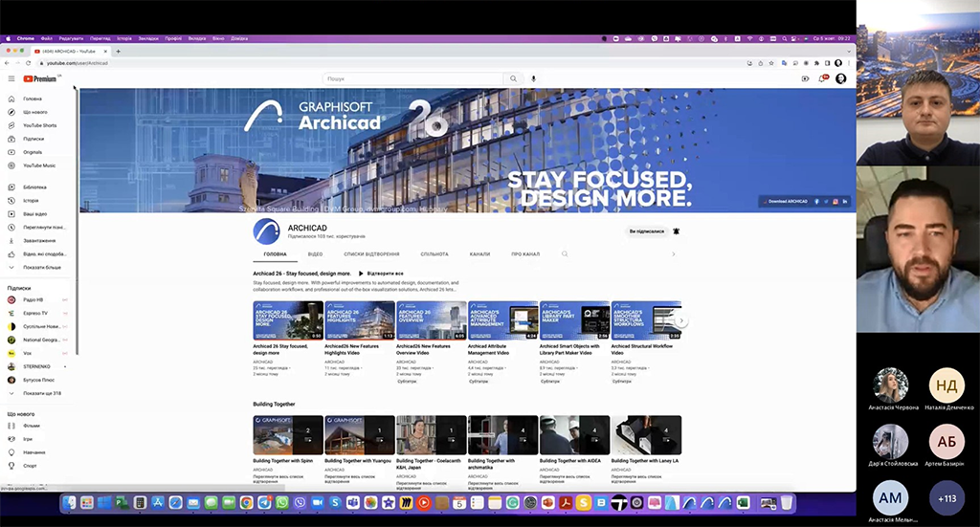Bookmark this page with the star icon
Image resolution: width=980 pixels, height=527 pixels.
click(x=771, y=63)
